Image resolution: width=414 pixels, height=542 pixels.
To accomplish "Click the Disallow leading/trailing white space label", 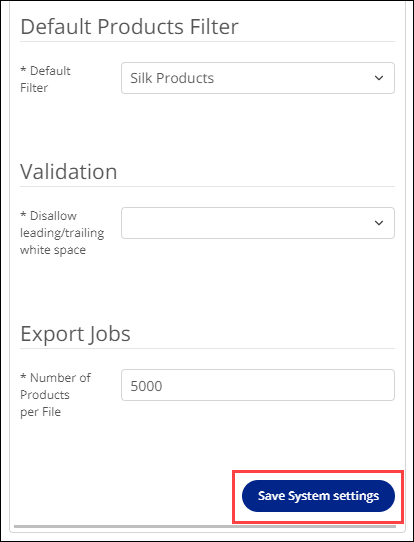I will click(62, 233).
